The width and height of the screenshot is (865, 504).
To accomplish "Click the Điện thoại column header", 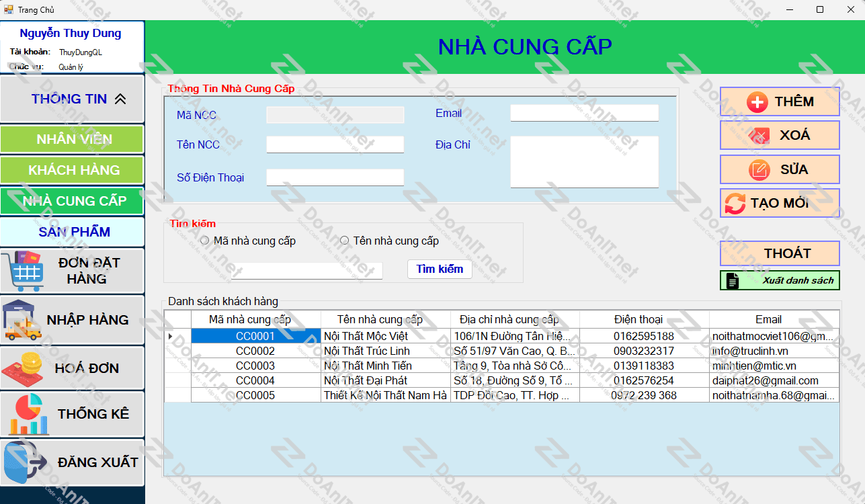I will (645, 319).
